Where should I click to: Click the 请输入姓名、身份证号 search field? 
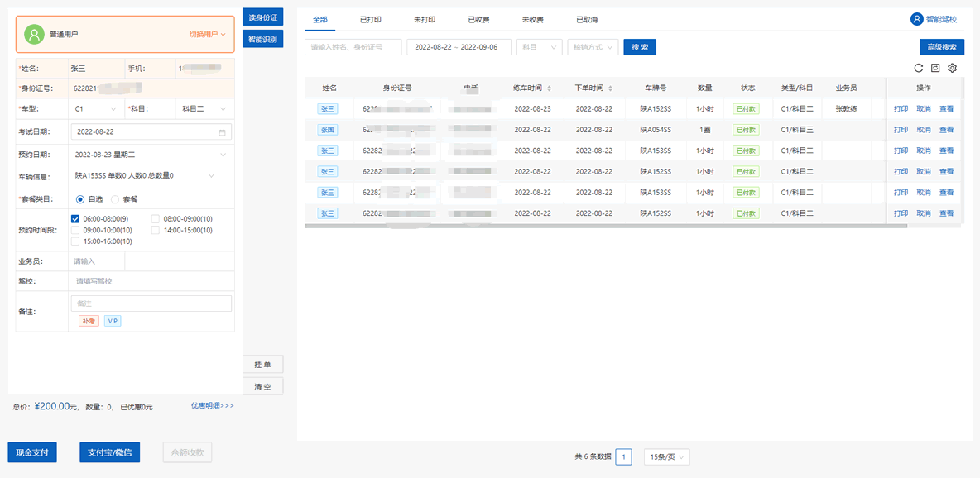click(x=353, y=47)
